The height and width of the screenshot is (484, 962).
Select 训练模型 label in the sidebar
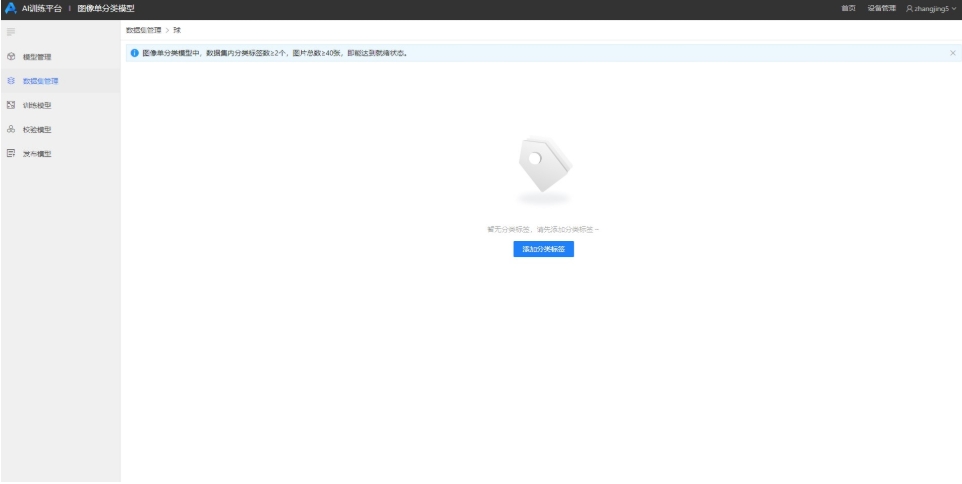[x=37, y=105]
